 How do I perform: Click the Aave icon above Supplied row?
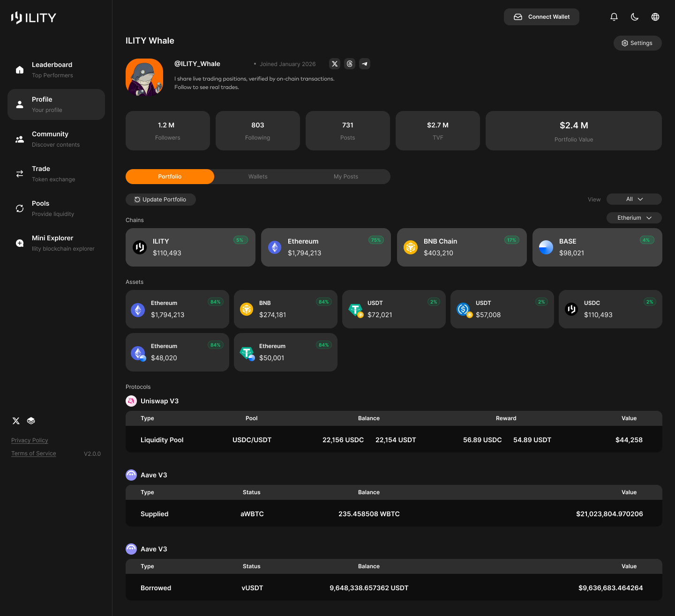(x=131, y=475)
